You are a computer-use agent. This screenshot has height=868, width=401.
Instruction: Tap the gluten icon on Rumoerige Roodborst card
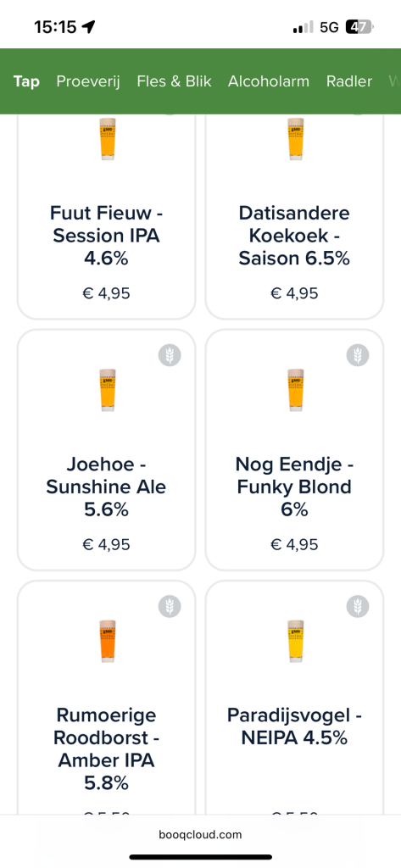[x=170, y=606]
